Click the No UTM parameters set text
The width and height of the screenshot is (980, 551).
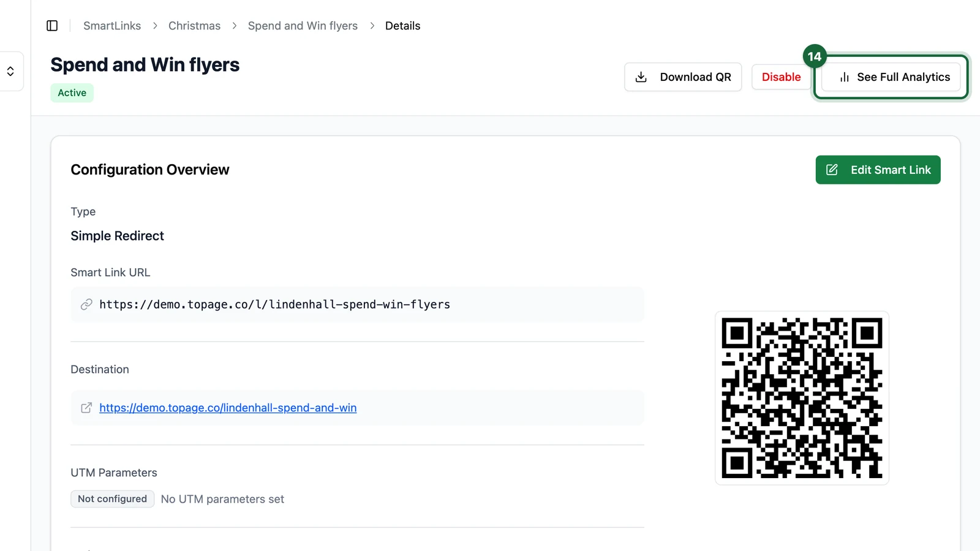222,499
